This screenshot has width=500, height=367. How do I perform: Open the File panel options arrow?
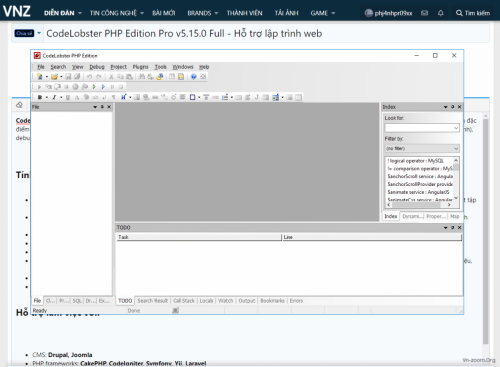[95, 107]
